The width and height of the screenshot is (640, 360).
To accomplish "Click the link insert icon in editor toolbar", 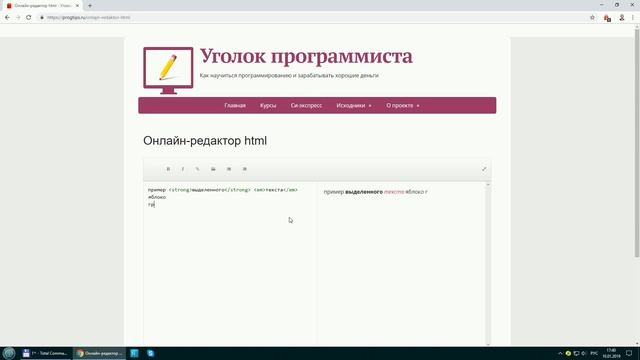I will point(198,169).
